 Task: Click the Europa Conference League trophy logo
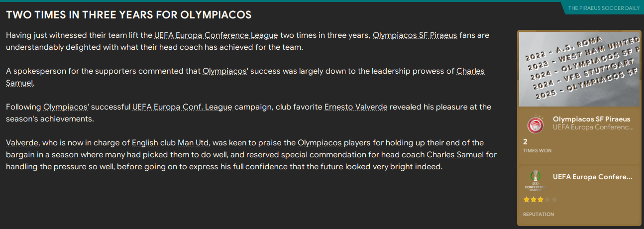pos(536,180)
